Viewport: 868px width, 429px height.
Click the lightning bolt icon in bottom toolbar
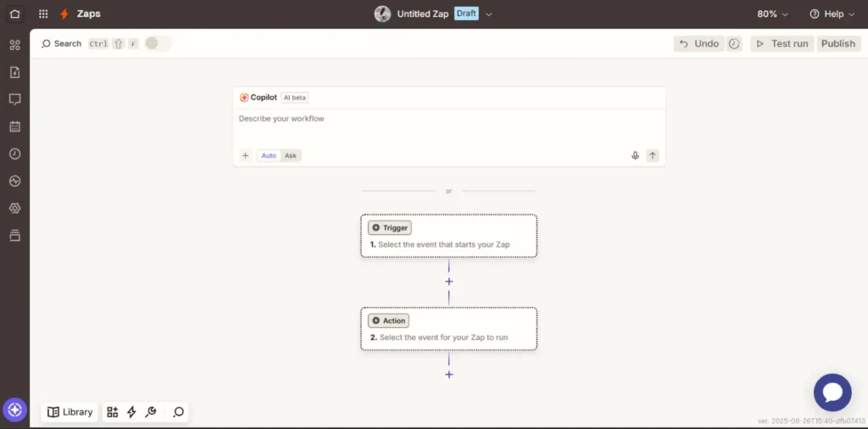point(131,412)
